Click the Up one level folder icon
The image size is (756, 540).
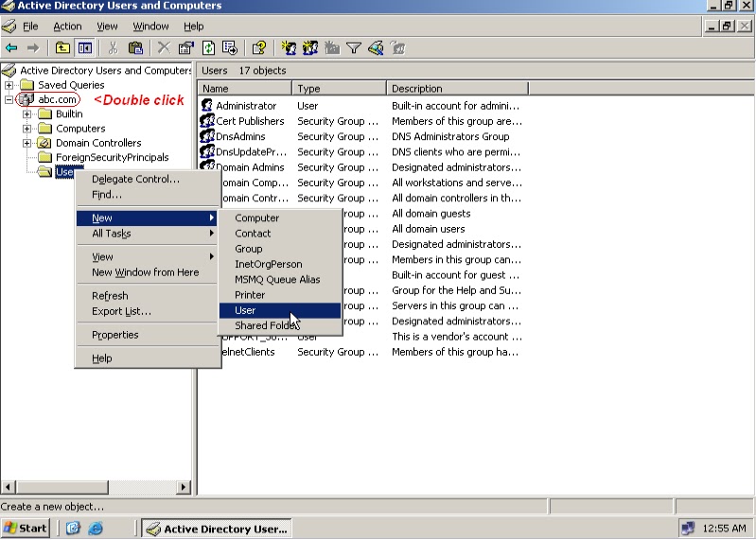tap(62, 47)
